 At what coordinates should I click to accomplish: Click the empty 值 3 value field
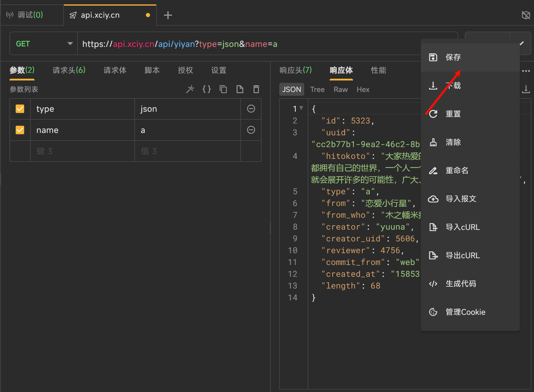(188, 151)
